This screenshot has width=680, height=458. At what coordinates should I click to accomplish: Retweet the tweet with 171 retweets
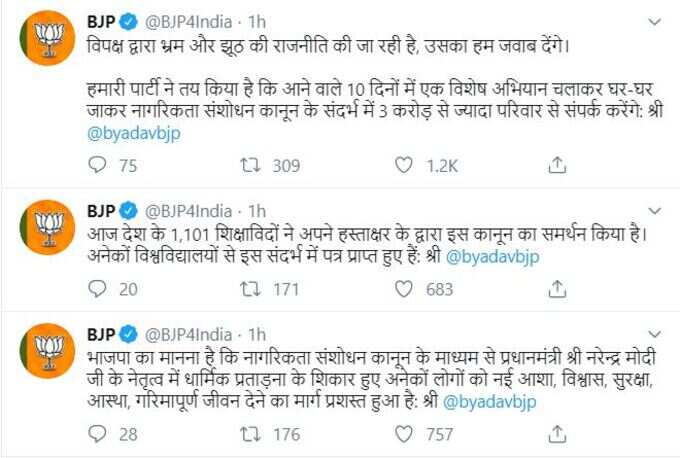pos(251,289)
